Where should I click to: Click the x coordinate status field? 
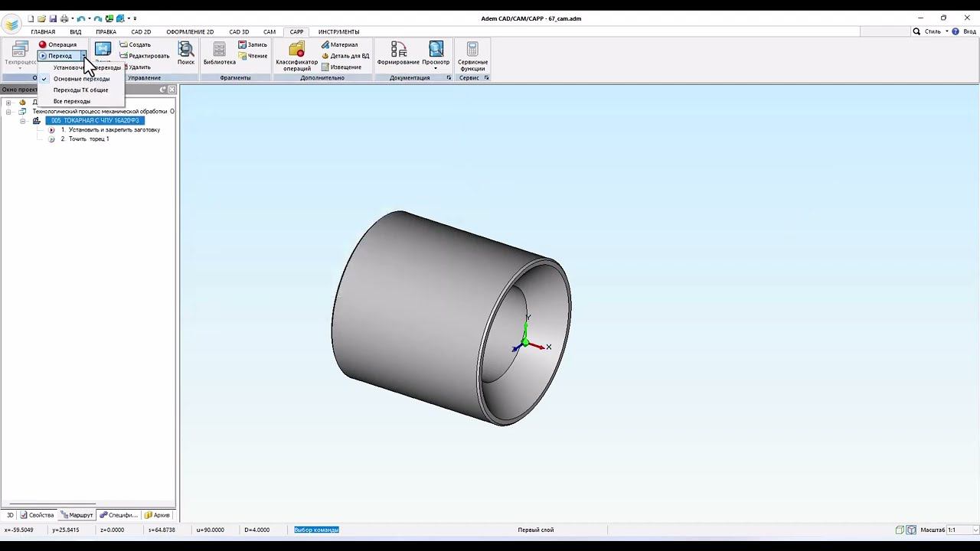(x=18, y=530)
